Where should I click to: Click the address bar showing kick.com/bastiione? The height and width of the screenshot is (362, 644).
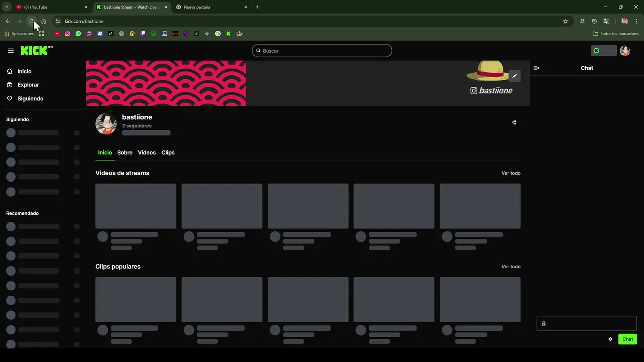click(312, 21)
